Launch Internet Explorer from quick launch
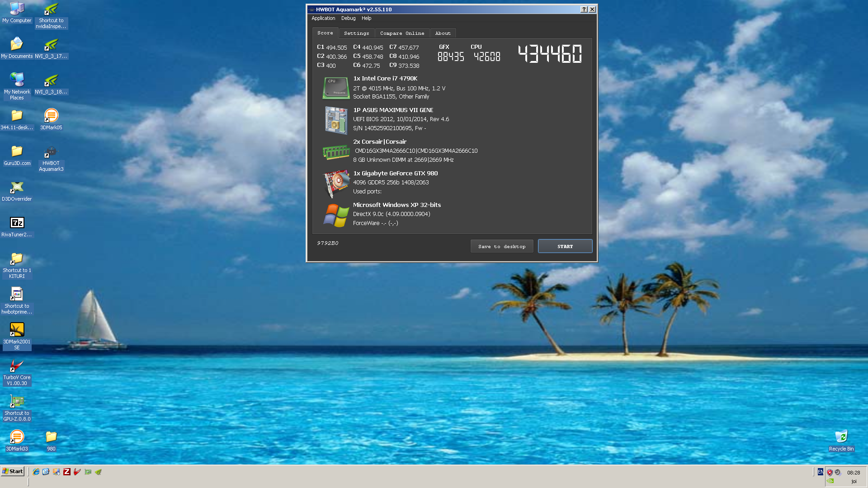The image size is (868, 488). (x=36, y=472)
